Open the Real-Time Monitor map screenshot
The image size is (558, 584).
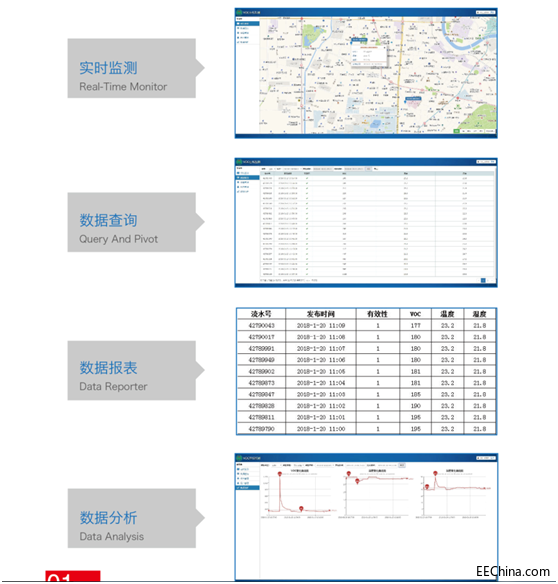coord(366,73)
